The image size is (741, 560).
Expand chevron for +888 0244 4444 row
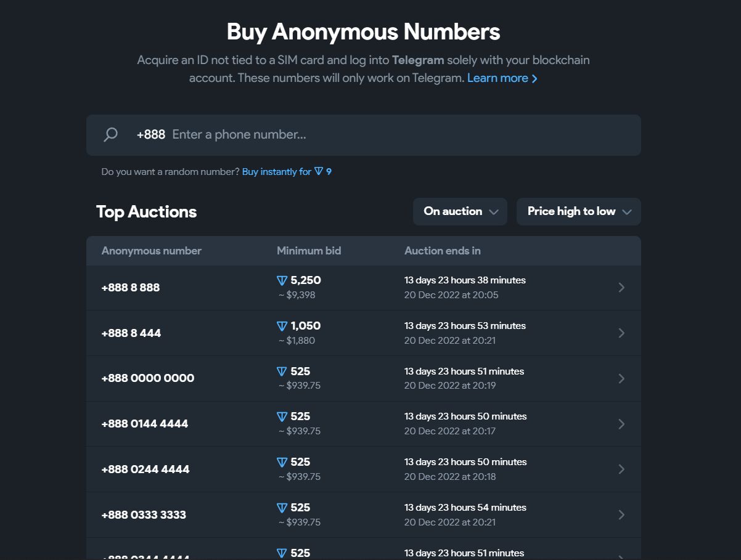[621, 469]
